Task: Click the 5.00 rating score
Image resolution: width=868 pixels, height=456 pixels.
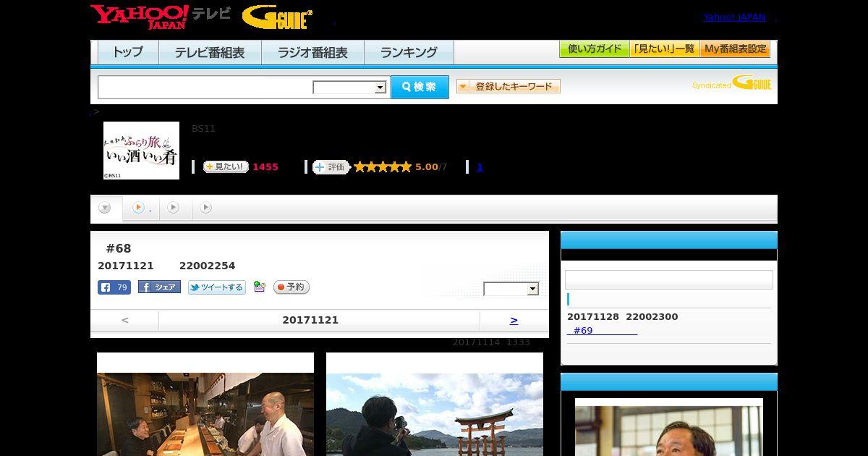Action: 427,167
